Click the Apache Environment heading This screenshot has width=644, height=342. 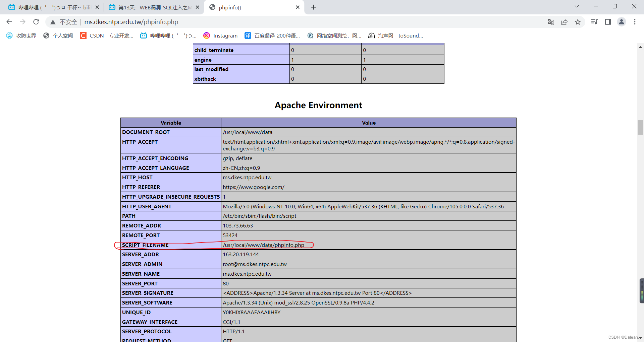318,105
